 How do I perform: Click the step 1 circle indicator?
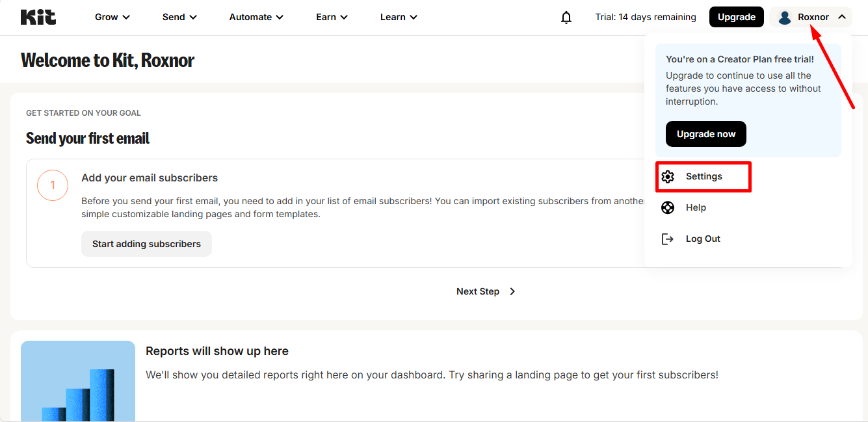pos(52,185)
